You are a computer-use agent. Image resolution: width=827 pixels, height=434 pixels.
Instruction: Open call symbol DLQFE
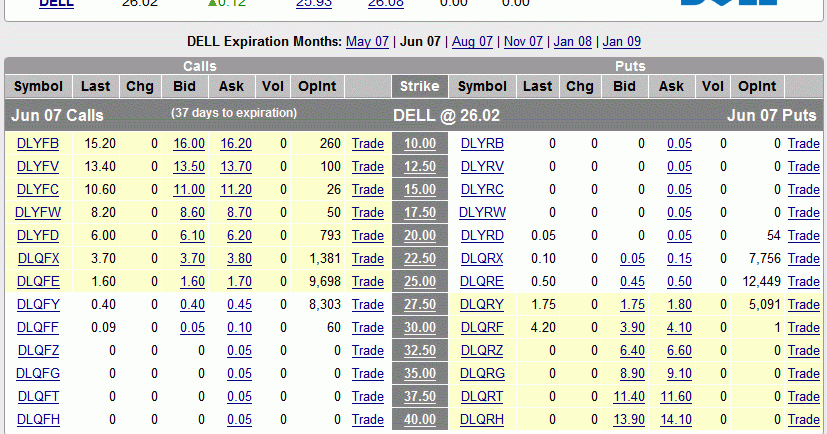coord(38,282)
